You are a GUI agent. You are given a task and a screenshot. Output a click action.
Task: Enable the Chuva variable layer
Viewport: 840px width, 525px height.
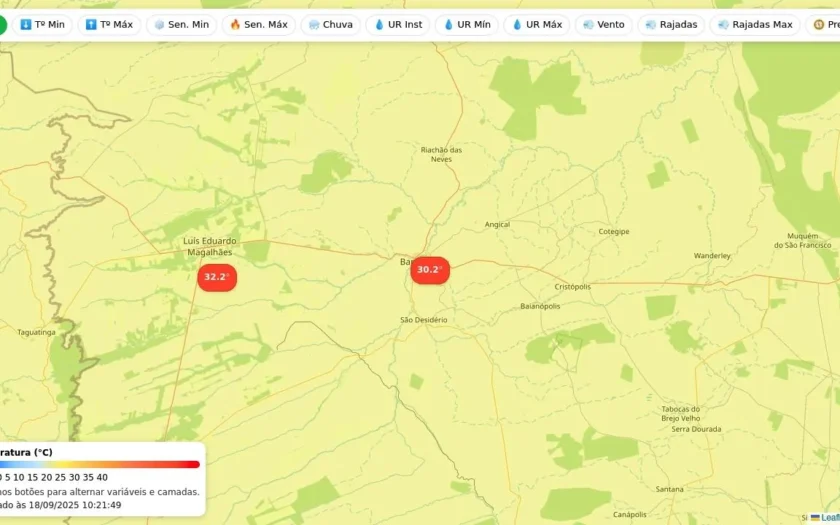click(331, 25)
